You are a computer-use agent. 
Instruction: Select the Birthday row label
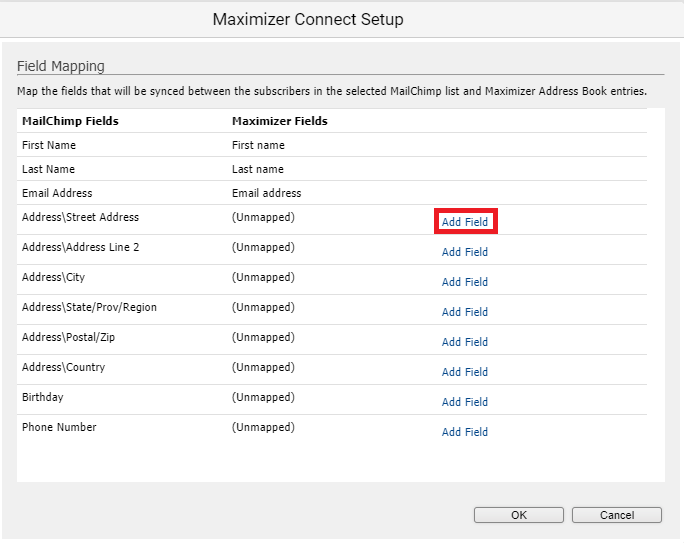43,397
